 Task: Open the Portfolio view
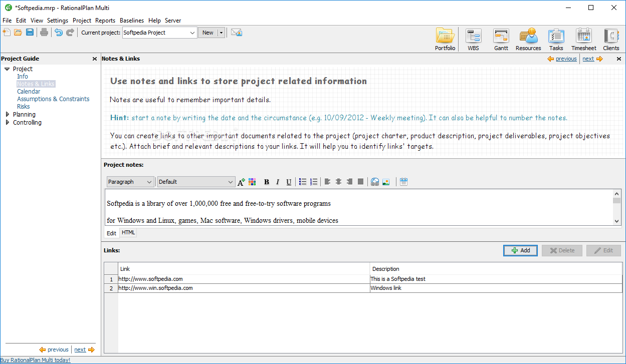[445, 40]
